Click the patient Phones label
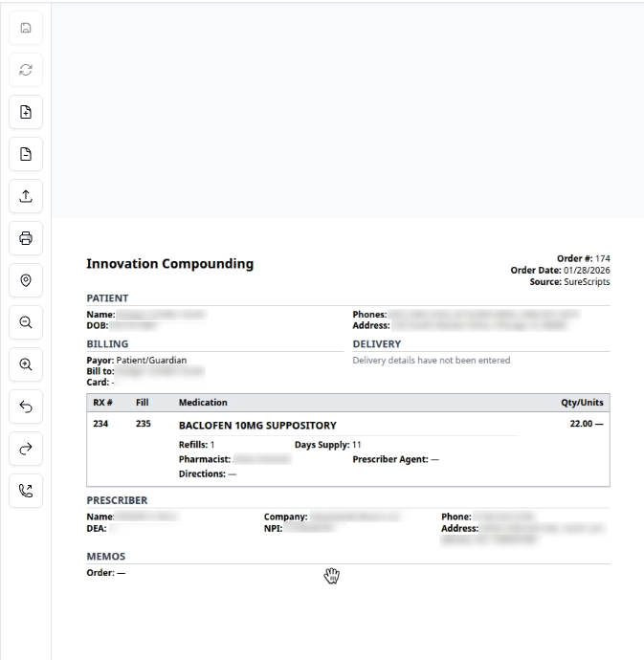Screen dimensions: 644x660 point(369,315)
